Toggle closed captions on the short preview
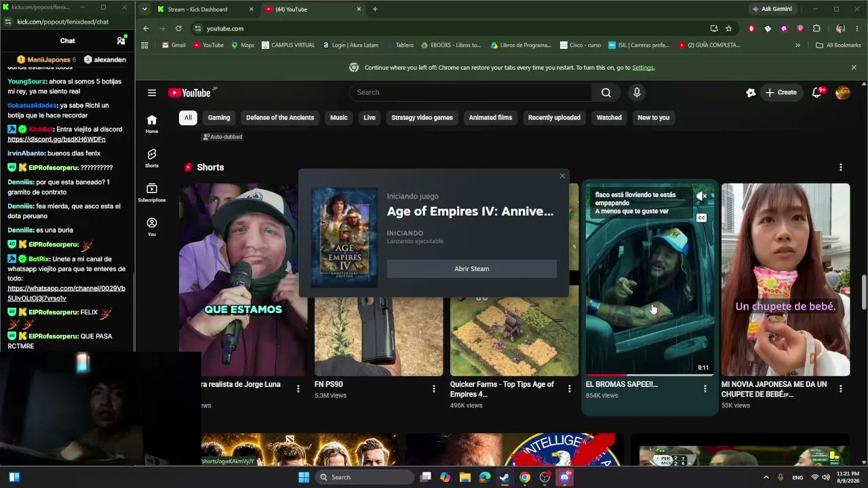The image size is (868, 488). click(x=702, y=218)
